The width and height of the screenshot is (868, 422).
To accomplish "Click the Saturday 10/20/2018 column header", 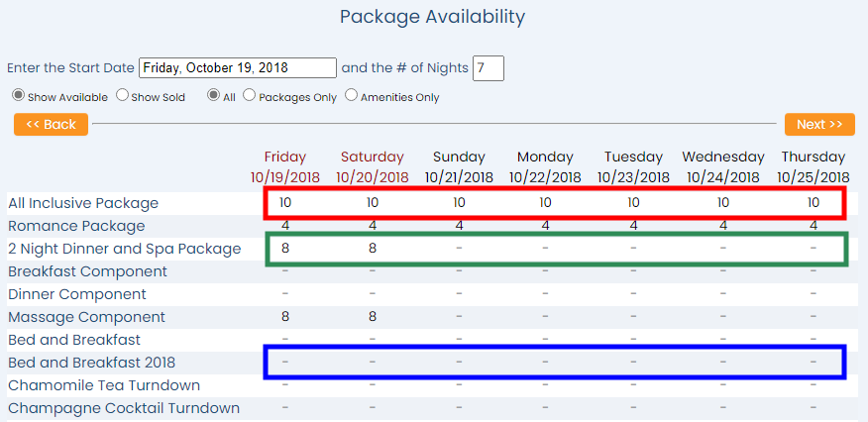I will [x=373, y=167].
